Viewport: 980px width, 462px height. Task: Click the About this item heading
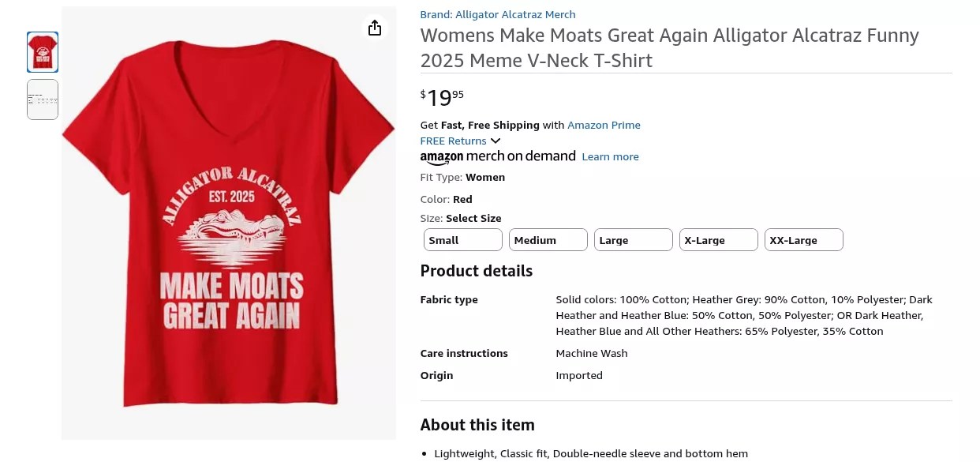477,425
